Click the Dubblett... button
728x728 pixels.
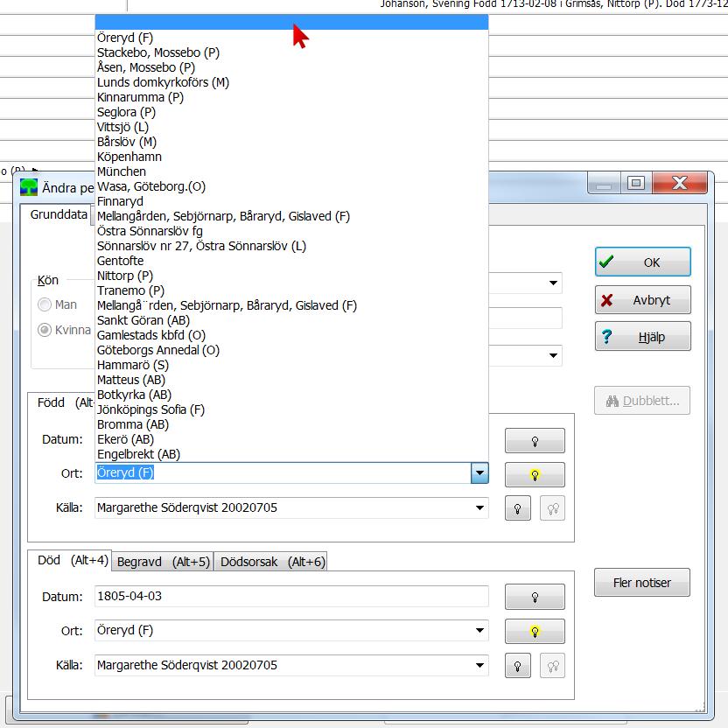click(x=641, y=400)
